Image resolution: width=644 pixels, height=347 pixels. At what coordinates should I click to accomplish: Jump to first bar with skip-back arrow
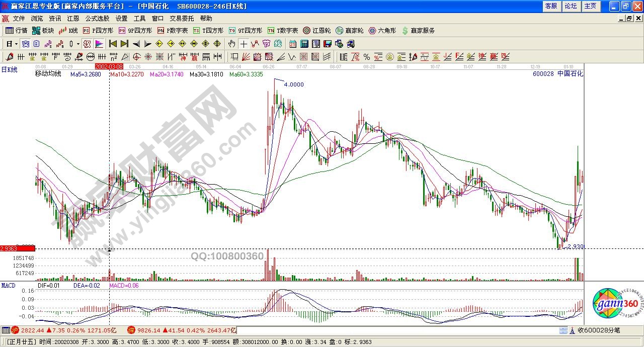(x=113, y=44)
